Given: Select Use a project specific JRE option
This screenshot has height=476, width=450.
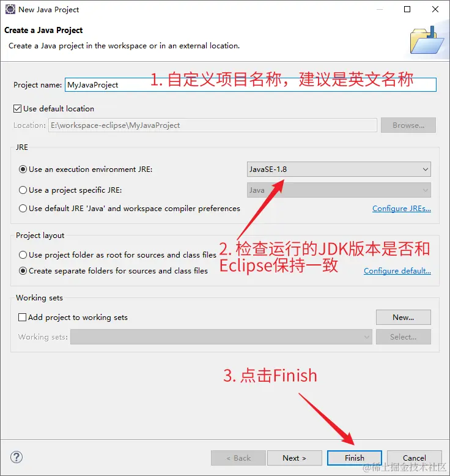Looking at the screenshot, I should (x=23, y=190).
